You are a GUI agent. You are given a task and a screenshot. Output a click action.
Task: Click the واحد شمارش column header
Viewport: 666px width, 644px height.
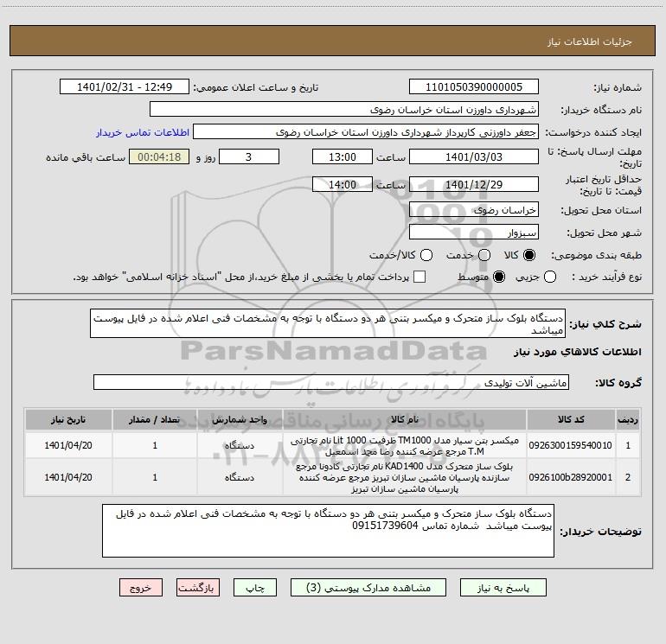[240, 420]
